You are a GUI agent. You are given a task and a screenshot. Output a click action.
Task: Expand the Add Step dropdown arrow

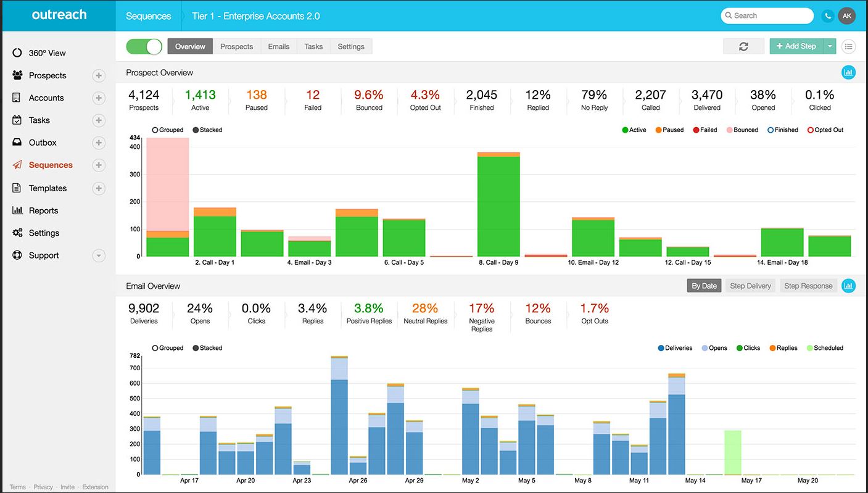click(x=830, y=46)
